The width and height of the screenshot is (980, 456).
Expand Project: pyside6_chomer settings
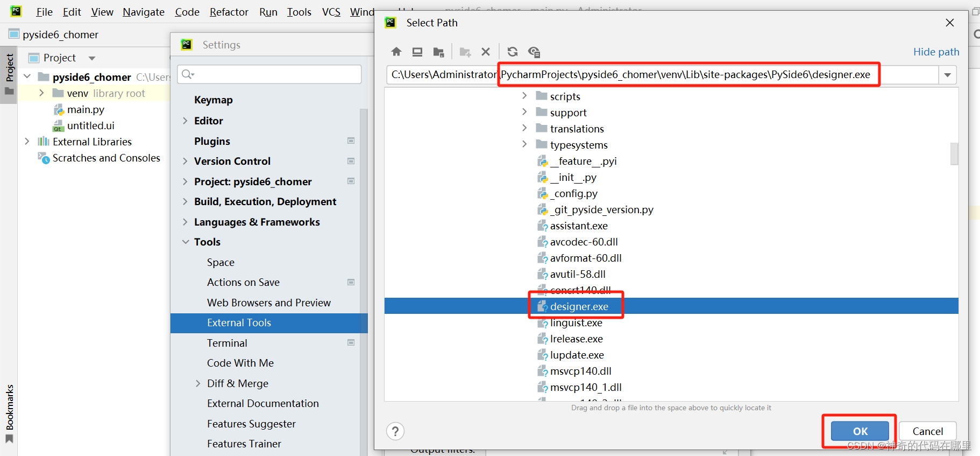[185, 181]
